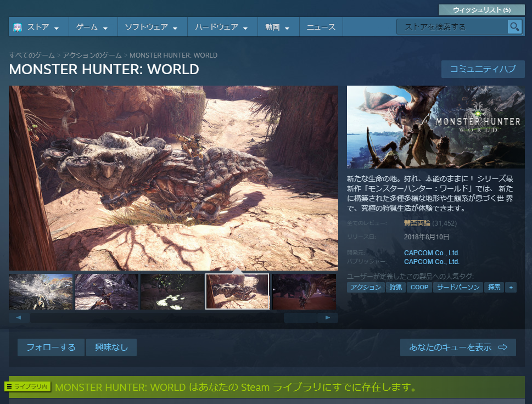Select the fifth dark red screenshot thumbnail
This screenshot has height=404, width=532.
tap(304, 291)
